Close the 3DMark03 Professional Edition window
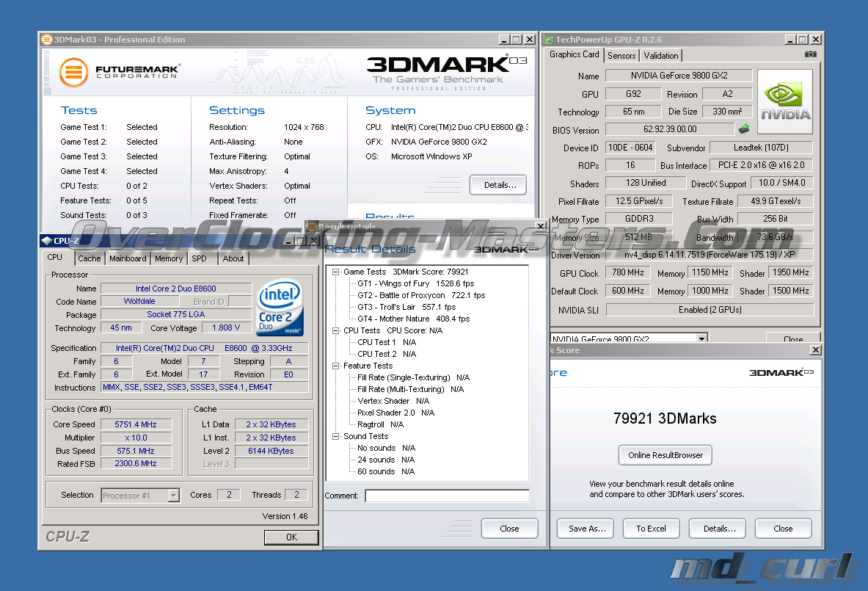Screen dimensions: 868x591 [530, 40]
